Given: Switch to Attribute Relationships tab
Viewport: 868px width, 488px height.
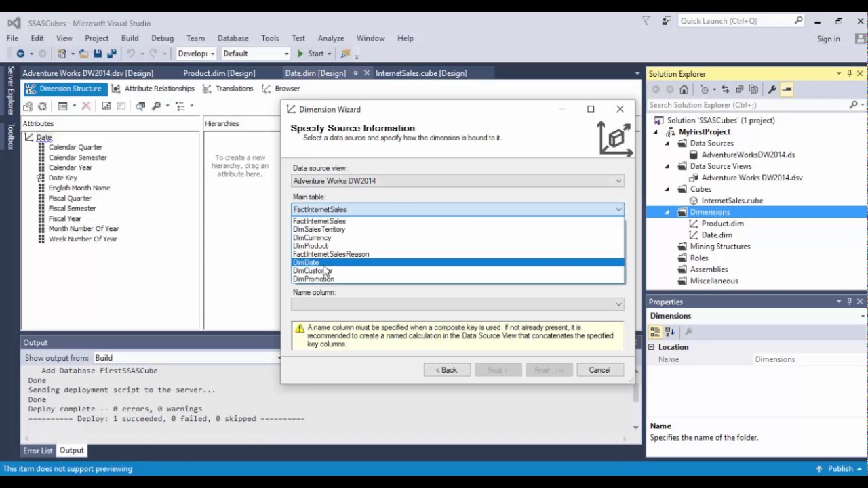Looking at the screenshot, I should [153, 89].
